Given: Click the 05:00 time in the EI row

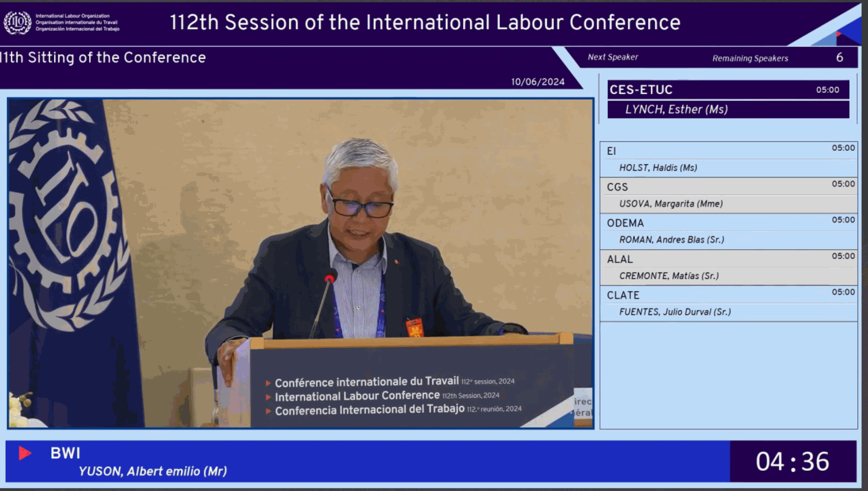Looking at the screenshot, I should point(844,148).
